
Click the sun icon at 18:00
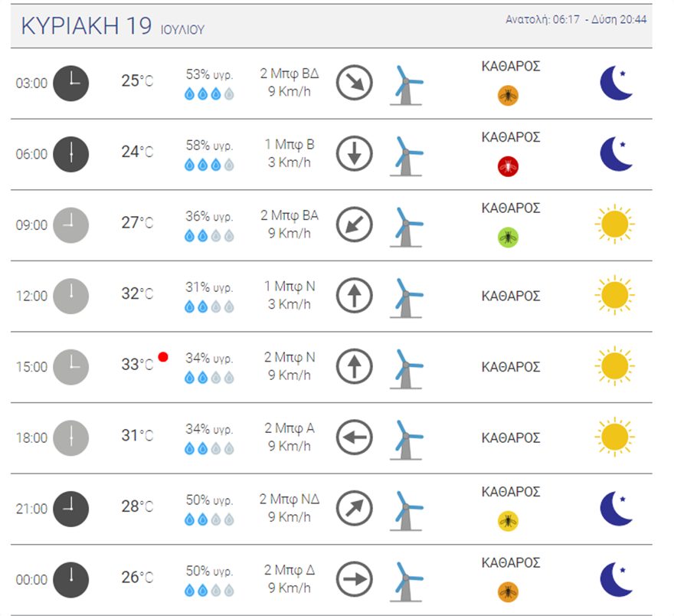coord(614,437)
